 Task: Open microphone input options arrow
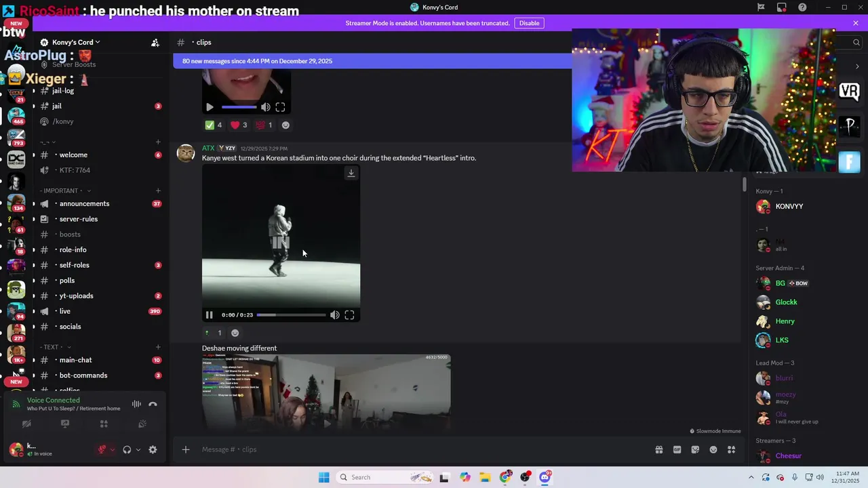point(113,449)
